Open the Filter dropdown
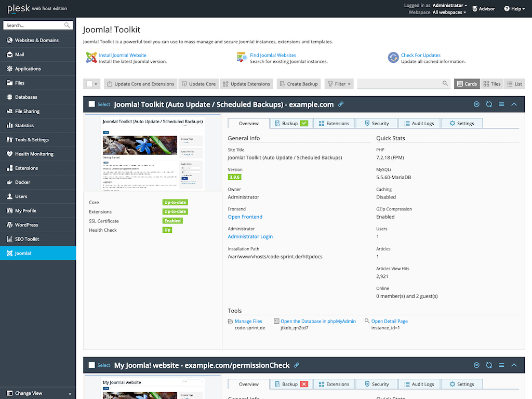 (x=338, y=84)
